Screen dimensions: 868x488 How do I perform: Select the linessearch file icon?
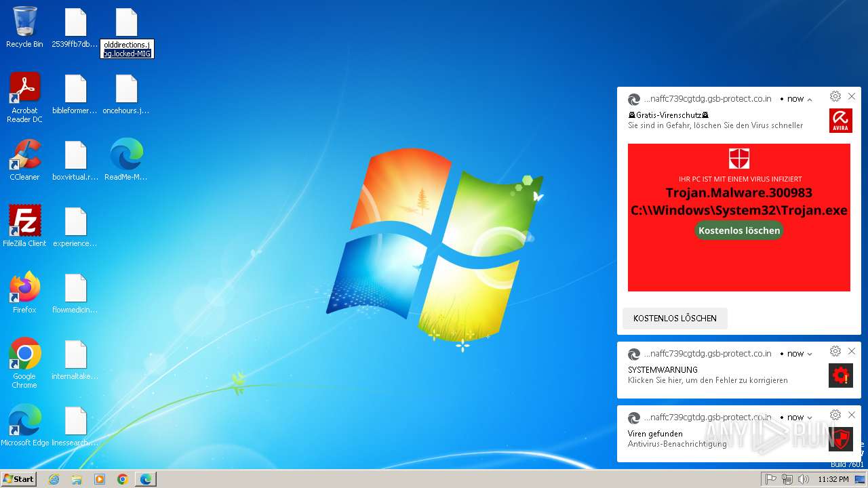(x=75, y=426)
